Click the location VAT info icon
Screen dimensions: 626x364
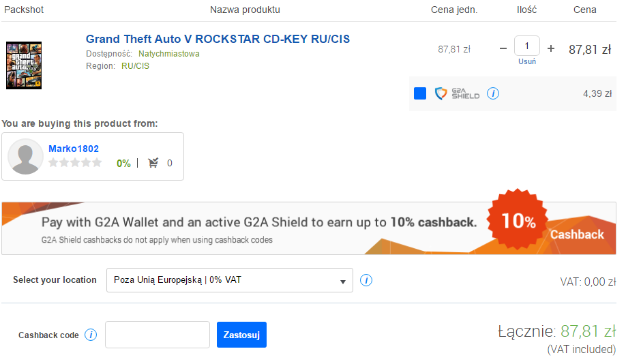366,280
